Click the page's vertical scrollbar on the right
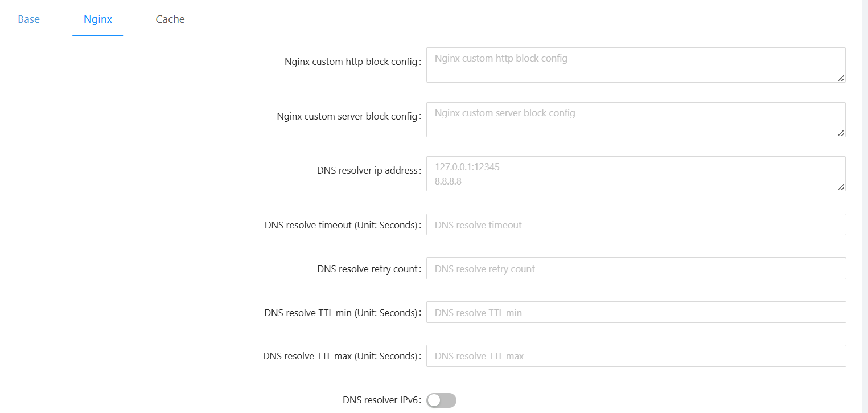Image resolution: width=868 pixels, height=413 pixels. [x=865, y=206]
